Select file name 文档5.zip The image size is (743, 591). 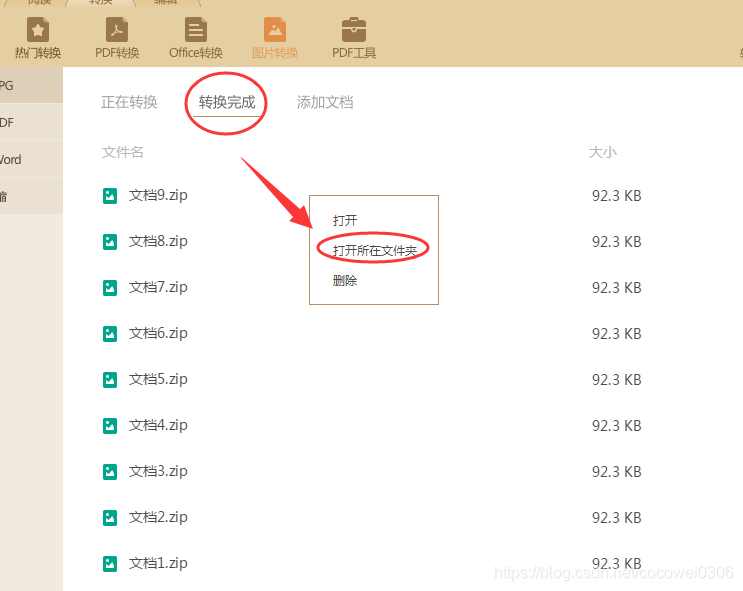tap(158, 379)
